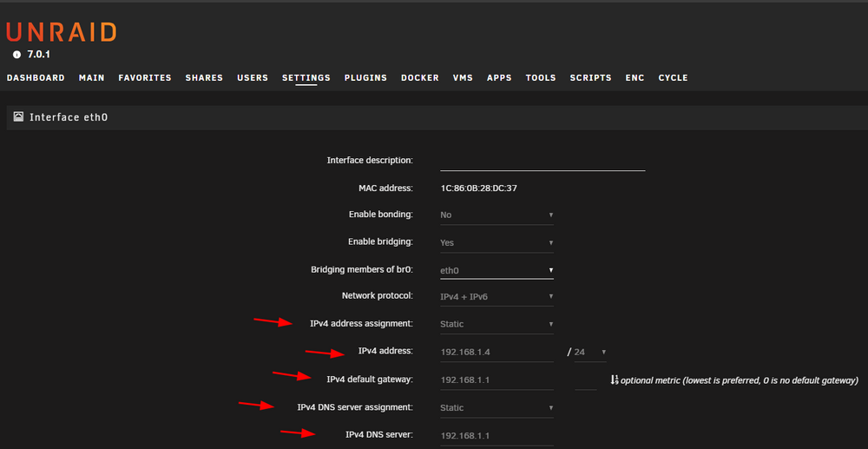Switch to the Shares tab
Image resolution: width=868 pixels, height=449 pixels.
[204, 78]
